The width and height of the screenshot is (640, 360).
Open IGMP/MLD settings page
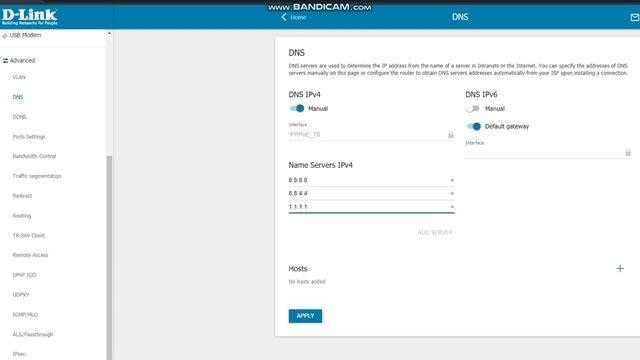25,315
